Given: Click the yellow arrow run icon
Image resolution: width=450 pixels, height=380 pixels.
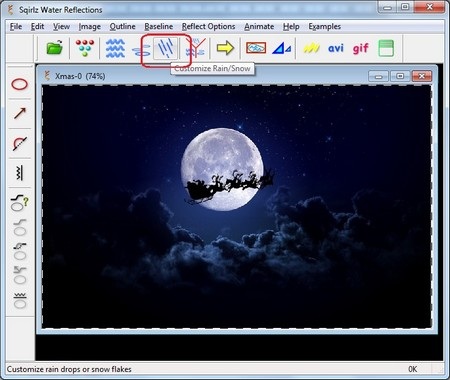Looking at the screenshot, I should tap(225, 48).
